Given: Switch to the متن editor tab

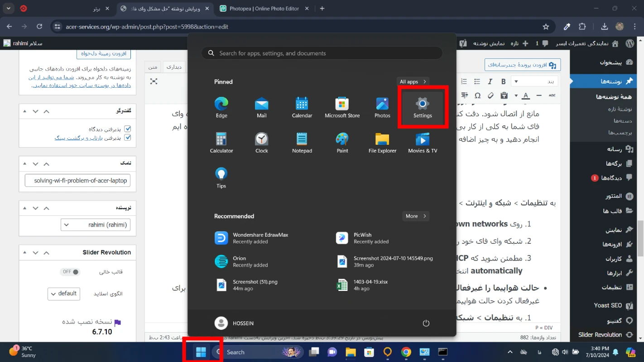Looking at the screenshot, I should (x=153, y=67).
